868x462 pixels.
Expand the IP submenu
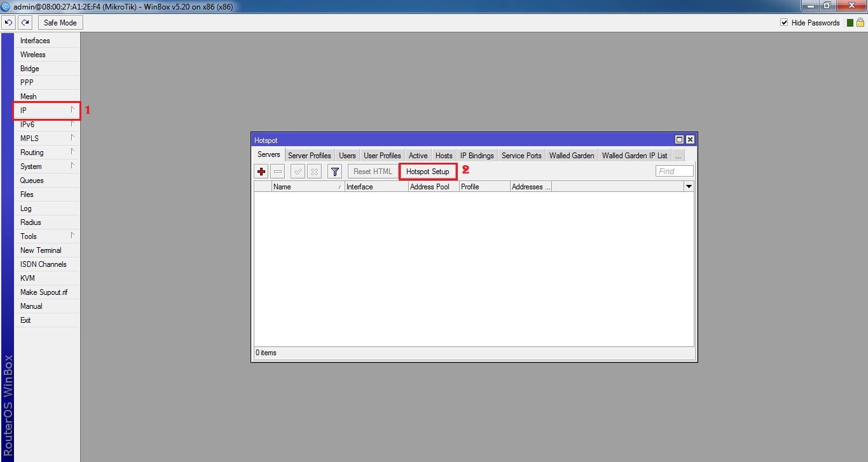tap(46, 110)
